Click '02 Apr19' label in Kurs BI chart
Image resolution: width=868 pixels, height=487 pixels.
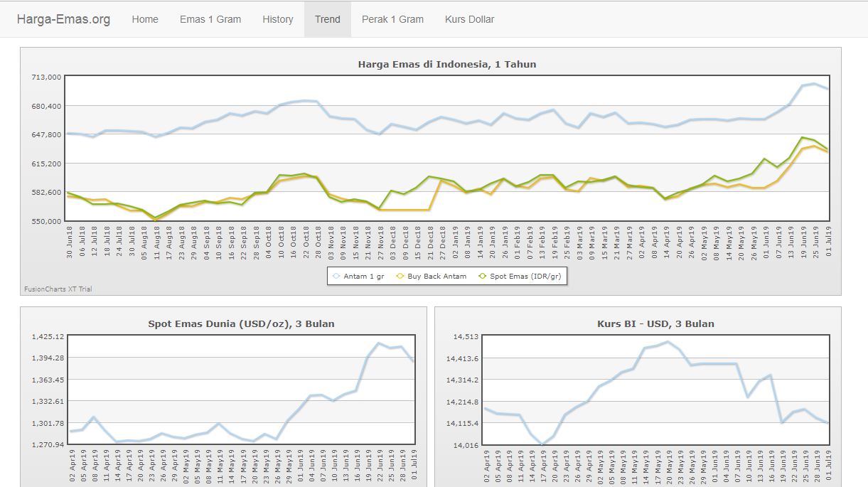point(487,466)
